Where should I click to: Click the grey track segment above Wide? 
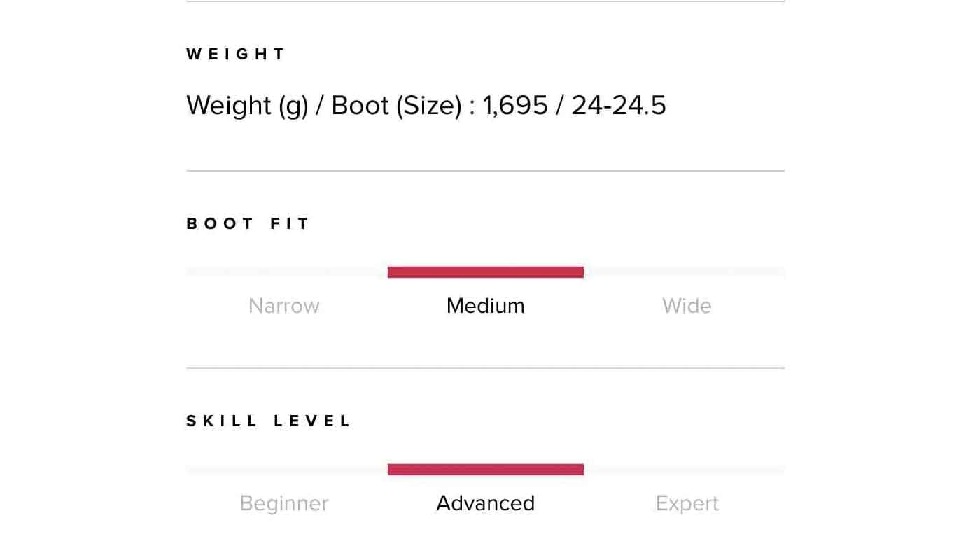(684, 272)
